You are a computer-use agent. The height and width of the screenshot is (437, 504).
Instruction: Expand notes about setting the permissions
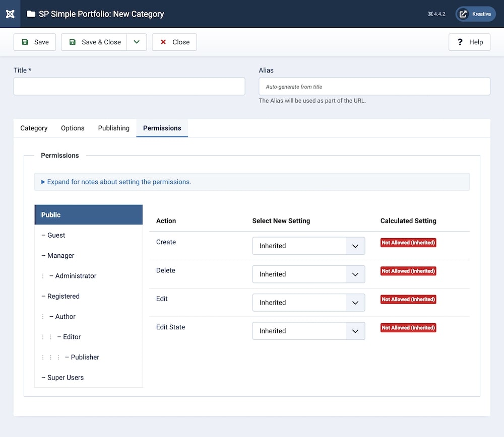tap(116, 182)
